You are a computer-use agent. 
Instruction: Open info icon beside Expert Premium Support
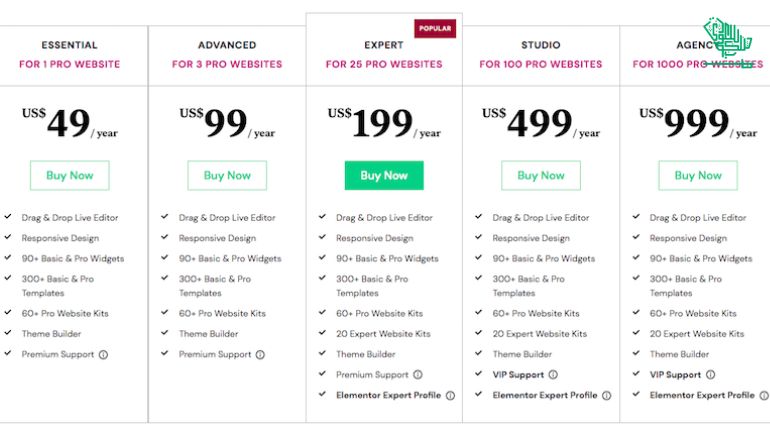(418, 375)
